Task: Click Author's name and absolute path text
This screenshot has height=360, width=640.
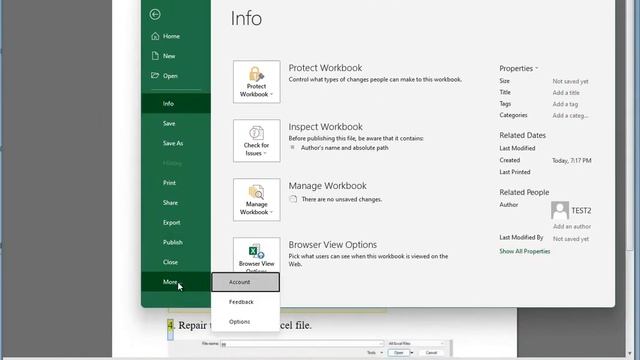Action: 344,148
